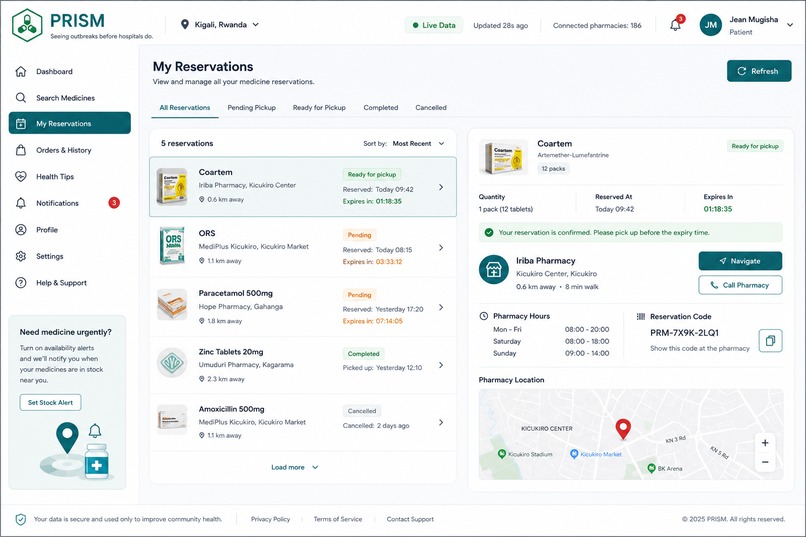Click the security shield icon in the footer

tap(21, 520)
